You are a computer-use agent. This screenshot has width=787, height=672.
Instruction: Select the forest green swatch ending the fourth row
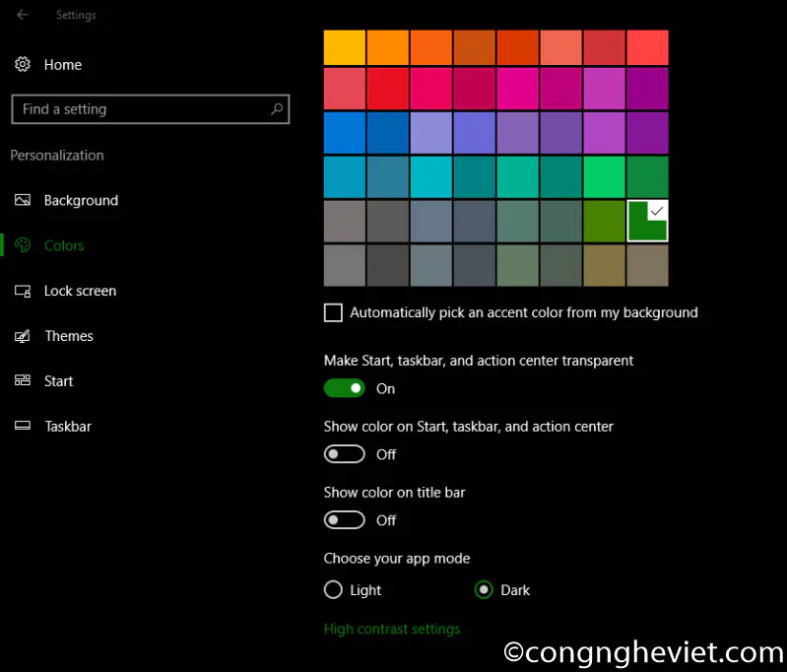point(647,176)
